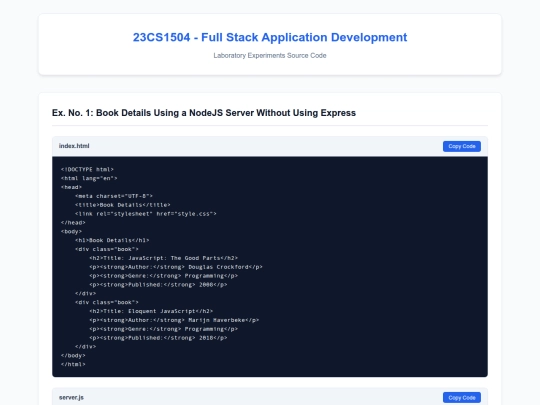Click the 'Ex. No. 1: Book Details' heading
This screenshot has width=540, height=405.
click(x=204, y=113)
